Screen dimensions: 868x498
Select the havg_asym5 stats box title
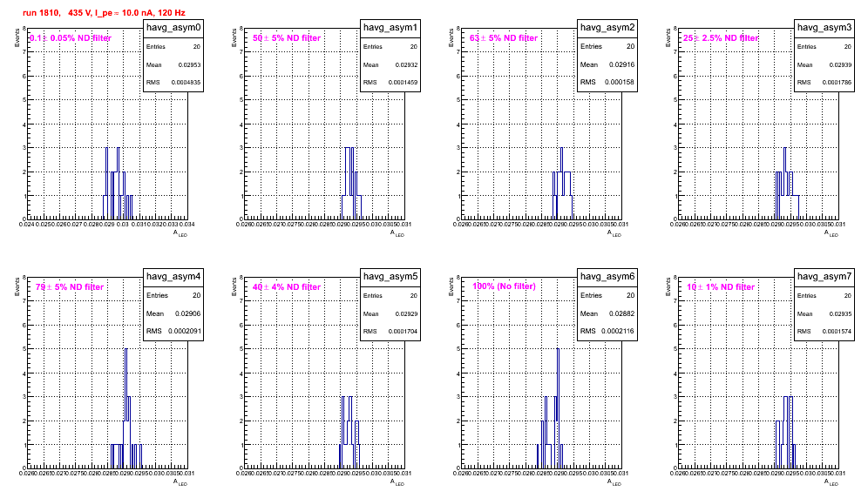coord(390,277)
